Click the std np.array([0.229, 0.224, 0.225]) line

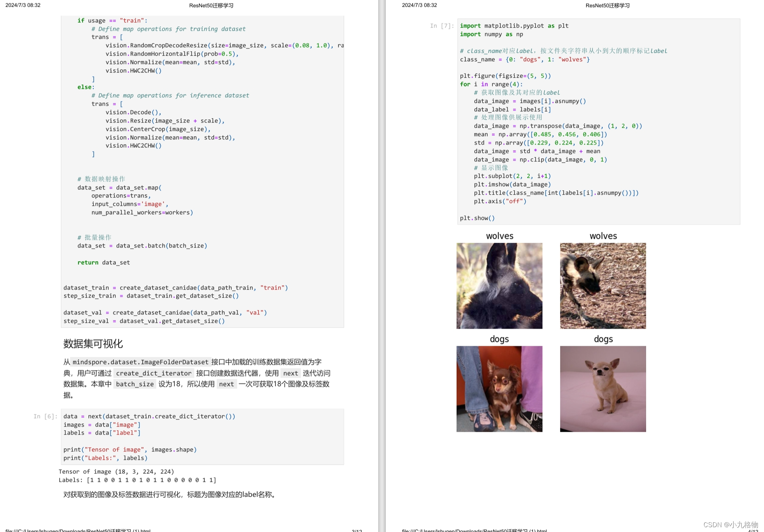(x=539, y=143)
